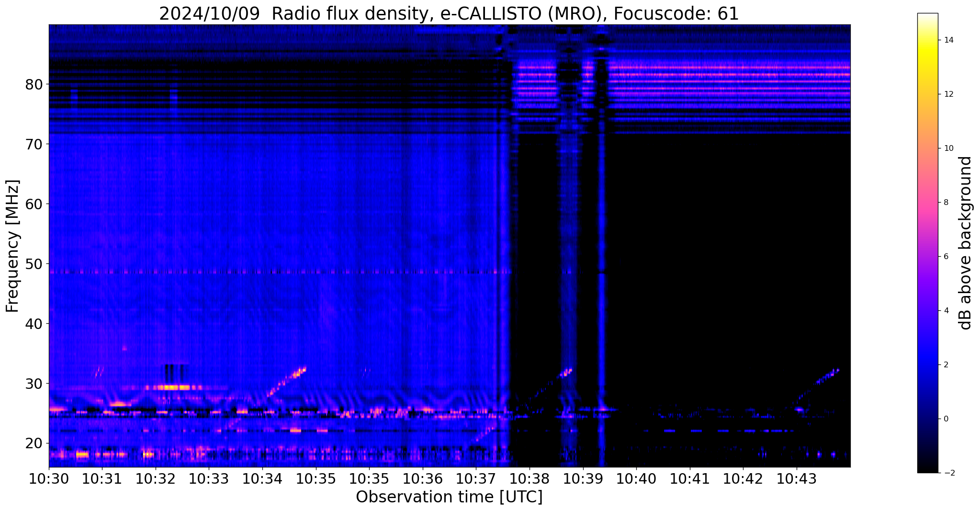Click the 80 tick on frequency axis
This screenshot has width=980, height=511.
[x=34, y=85]
